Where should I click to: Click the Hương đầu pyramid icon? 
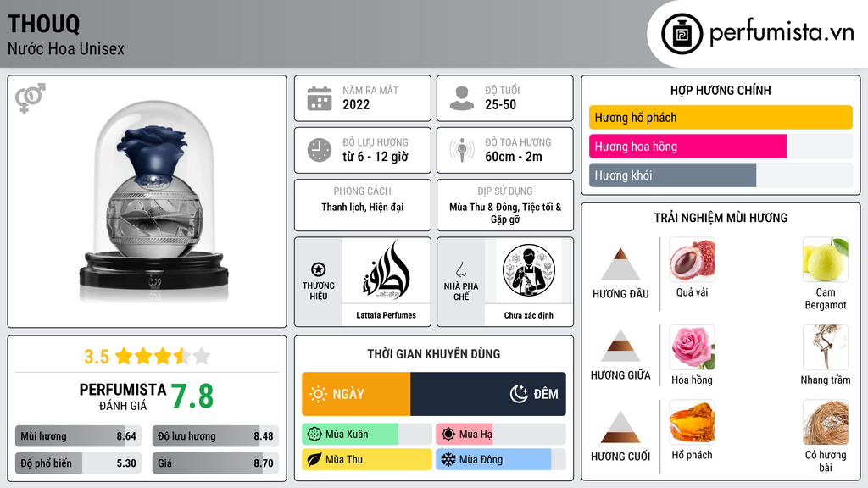pyautogui.click(x=620, y=264)
